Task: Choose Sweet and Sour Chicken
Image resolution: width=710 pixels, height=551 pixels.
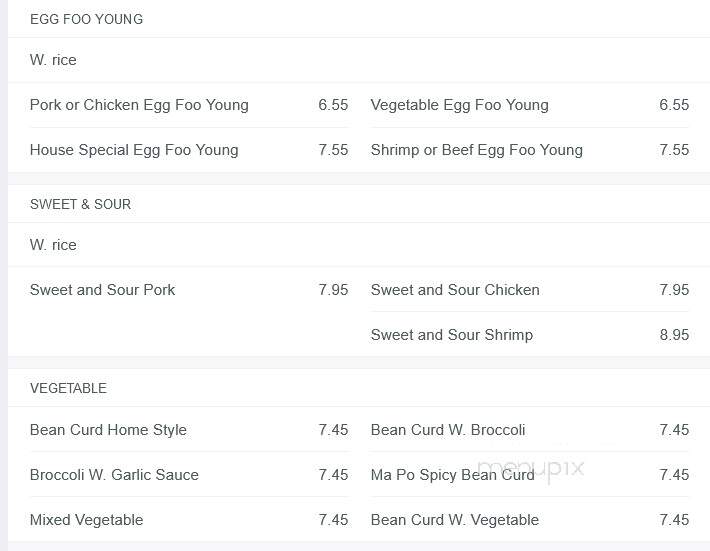Action: 455,290
